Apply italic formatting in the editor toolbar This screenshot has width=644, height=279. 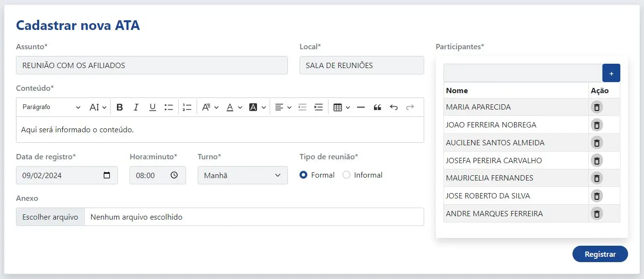point(136,107)
